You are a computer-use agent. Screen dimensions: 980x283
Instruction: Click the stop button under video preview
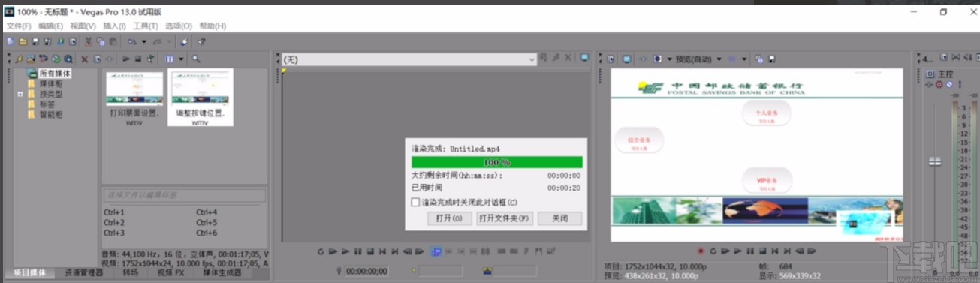762,251
